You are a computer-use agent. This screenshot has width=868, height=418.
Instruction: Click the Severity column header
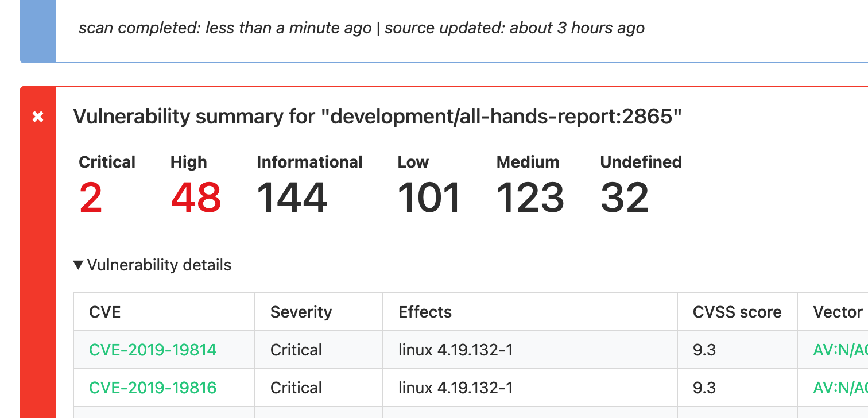coord(319,312)
